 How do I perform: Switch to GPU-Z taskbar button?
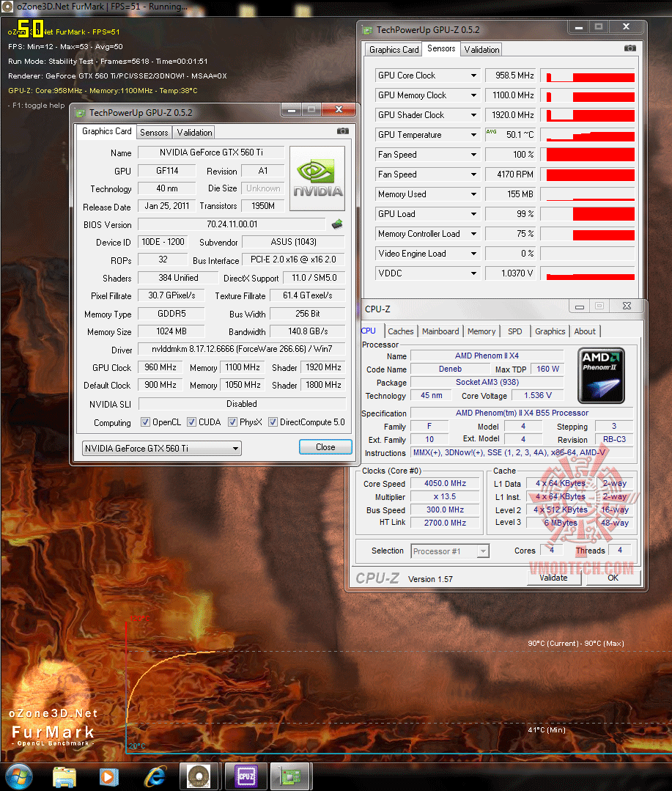click(x=290, y=776)
